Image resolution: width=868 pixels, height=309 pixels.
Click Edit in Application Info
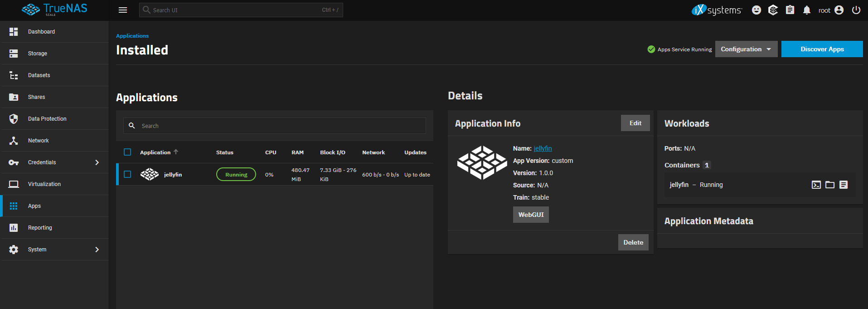pos(635,123)
